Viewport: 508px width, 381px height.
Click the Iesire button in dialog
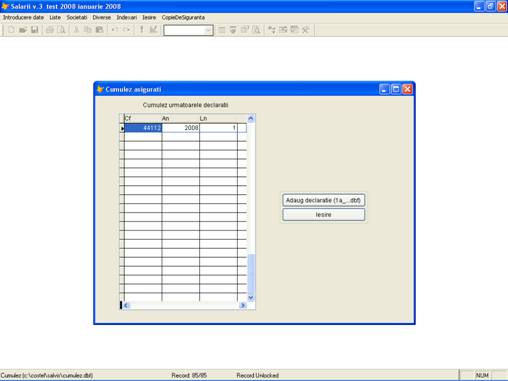pyautogui.click(x=323, y=215)
